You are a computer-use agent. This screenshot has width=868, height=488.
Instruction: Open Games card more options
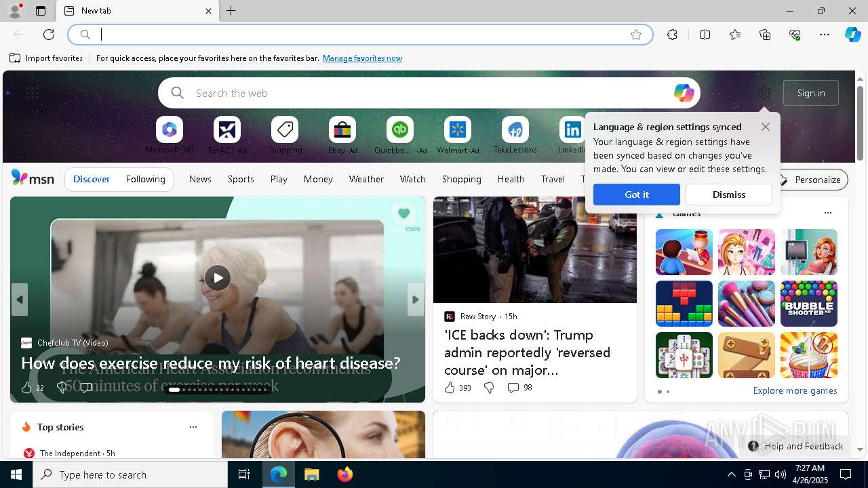pyautogui.click(x=827, y=213)
